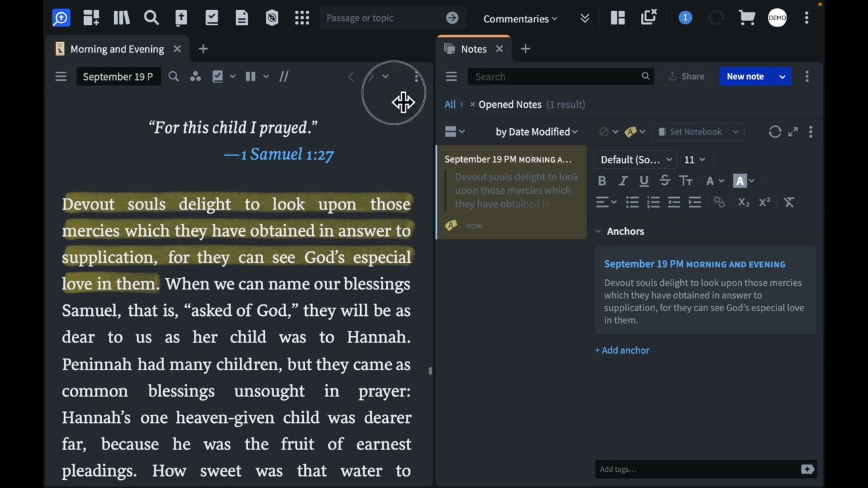This screenshot has height=488, width=868.
Task: Open the apps grid icon
Action: 302,18
